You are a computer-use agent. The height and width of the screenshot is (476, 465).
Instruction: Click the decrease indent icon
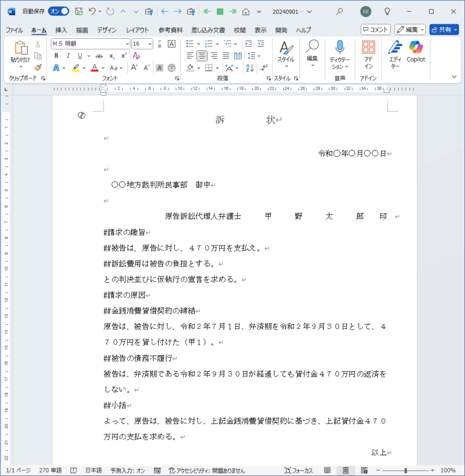click(x=248, y=44)
